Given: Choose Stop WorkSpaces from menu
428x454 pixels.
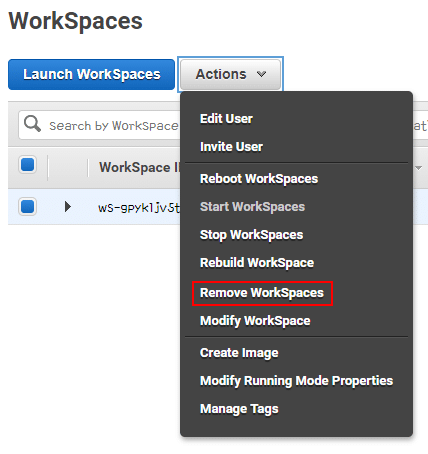Looking at the screenshot, I should click(251, 235).
